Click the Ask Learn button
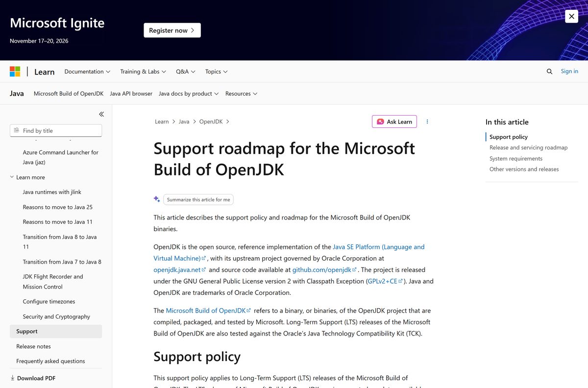 point(394,121)
